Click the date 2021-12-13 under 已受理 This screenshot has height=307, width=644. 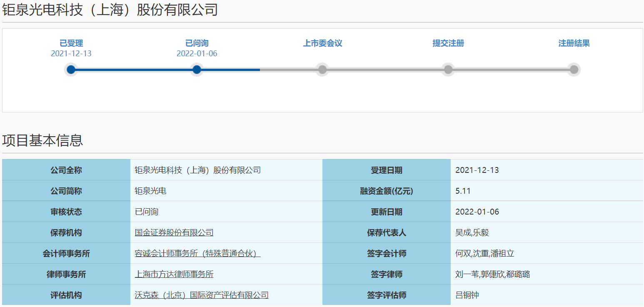[x=71, y=54]
